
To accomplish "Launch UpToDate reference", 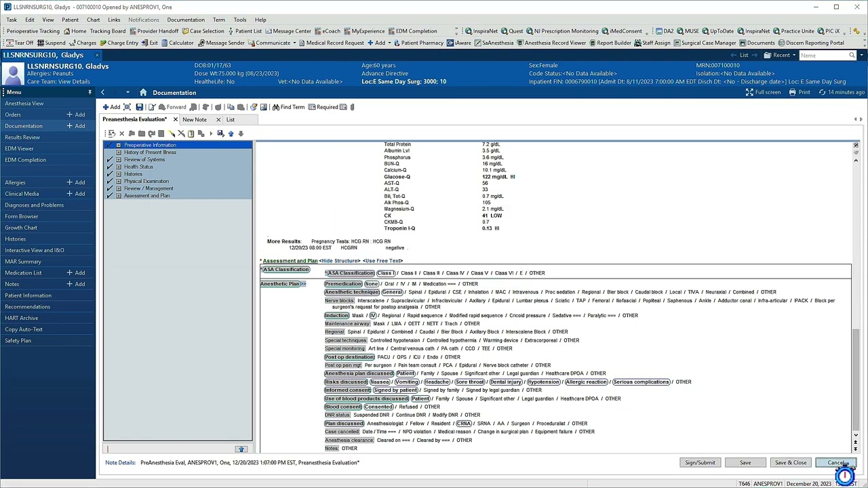I will coord(718,31).
